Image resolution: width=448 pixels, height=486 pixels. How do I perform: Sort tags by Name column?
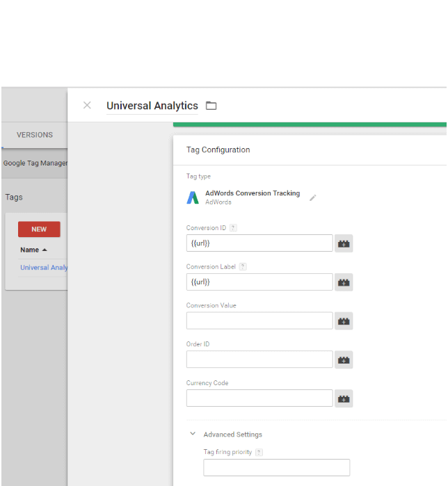tap(33, 250)
